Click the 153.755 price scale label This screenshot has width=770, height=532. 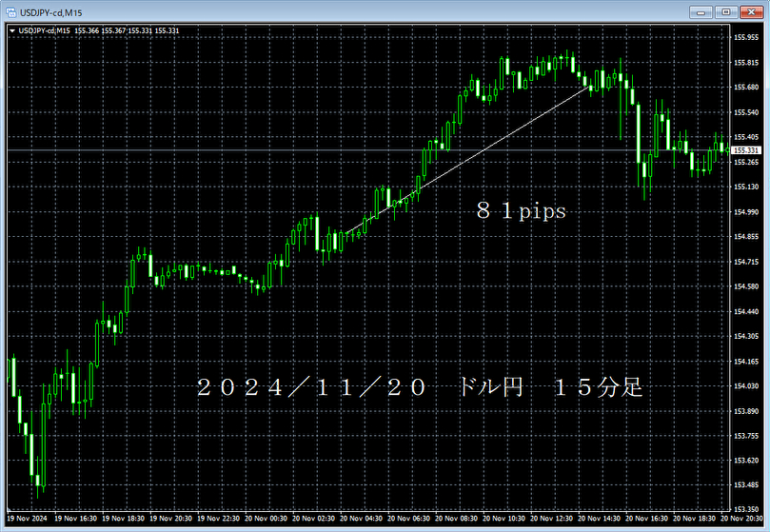(x=746, y=436)
